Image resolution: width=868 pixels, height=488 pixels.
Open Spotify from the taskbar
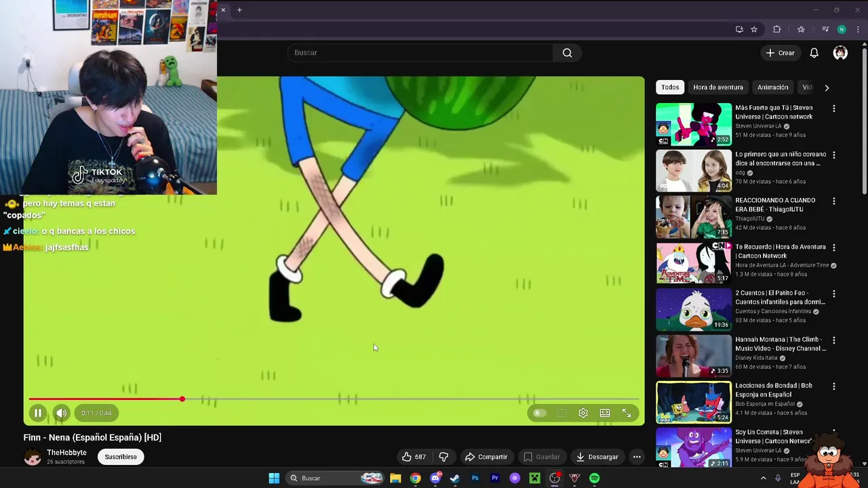click(594, 479)
